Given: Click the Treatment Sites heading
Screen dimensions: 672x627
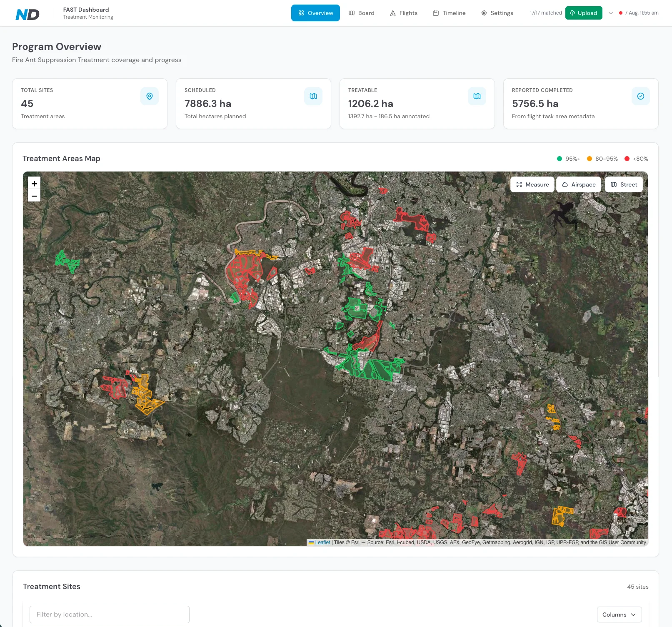Looking at the screenshot, I should tap(52, 587).
